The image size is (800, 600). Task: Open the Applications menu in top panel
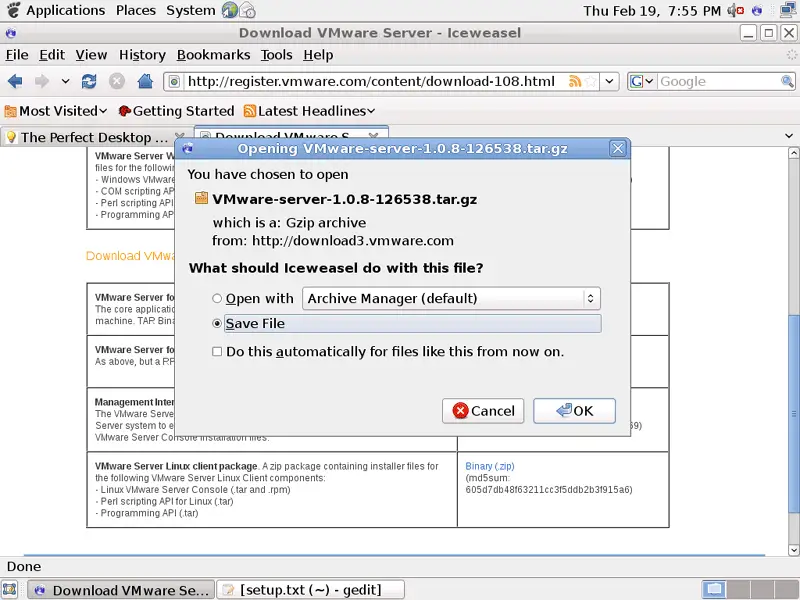click(65, 10)
